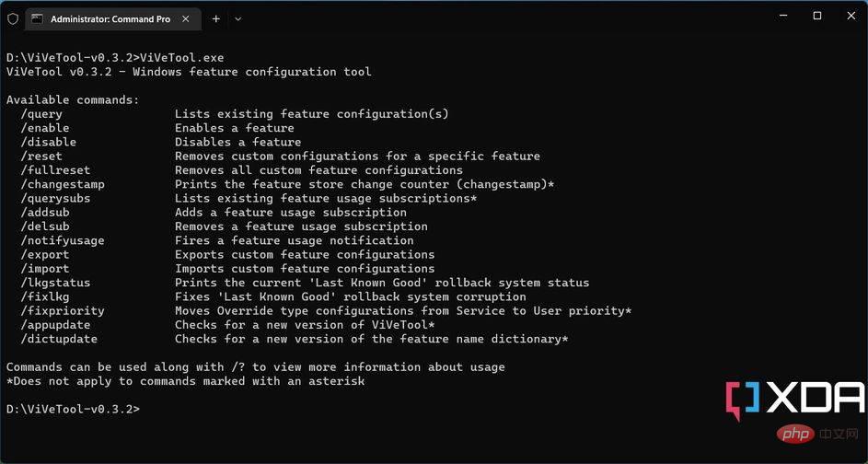Close the Administrator: Command Pro tab
This screenshot has width=868, height=464.
(x=185, y=18)
